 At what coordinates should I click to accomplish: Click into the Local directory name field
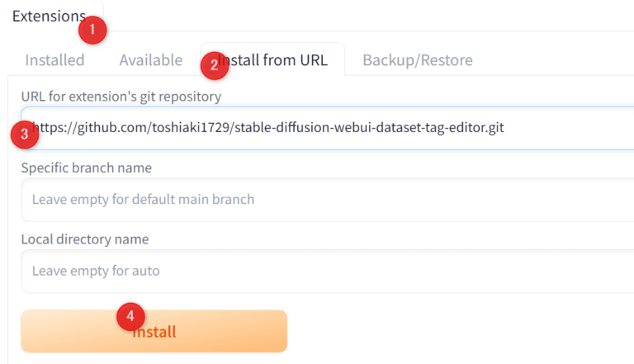click(330, 271)
